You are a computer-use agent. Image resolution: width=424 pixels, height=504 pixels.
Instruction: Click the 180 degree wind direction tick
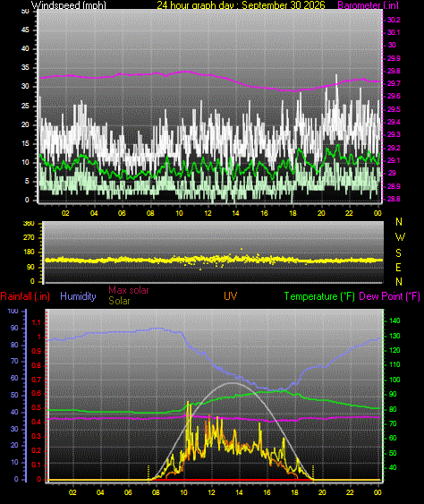pyautogui.click(x=30, y=252)
